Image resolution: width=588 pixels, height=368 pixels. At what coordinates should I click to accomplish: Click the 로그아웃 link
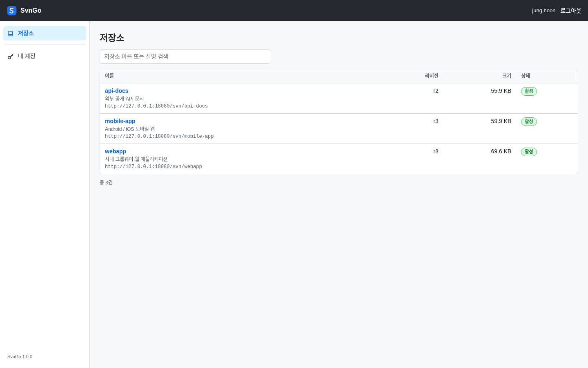571,11
